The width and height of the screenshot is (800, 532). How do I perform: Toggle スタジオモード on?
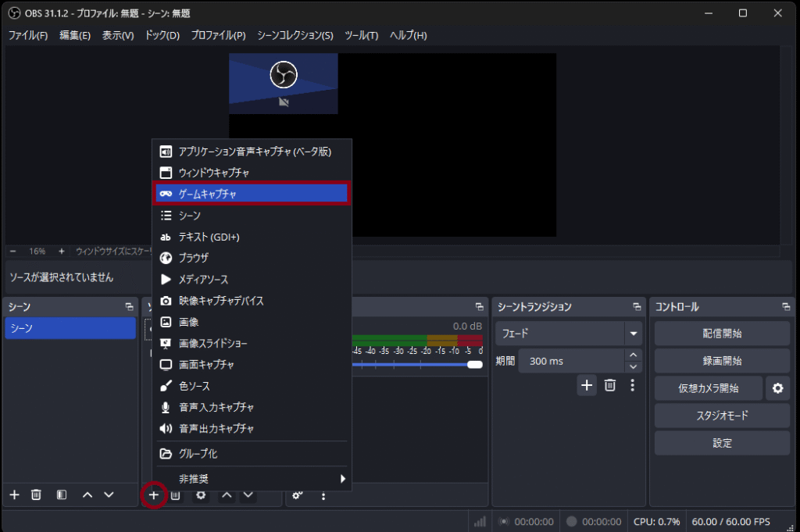point(722,416)
